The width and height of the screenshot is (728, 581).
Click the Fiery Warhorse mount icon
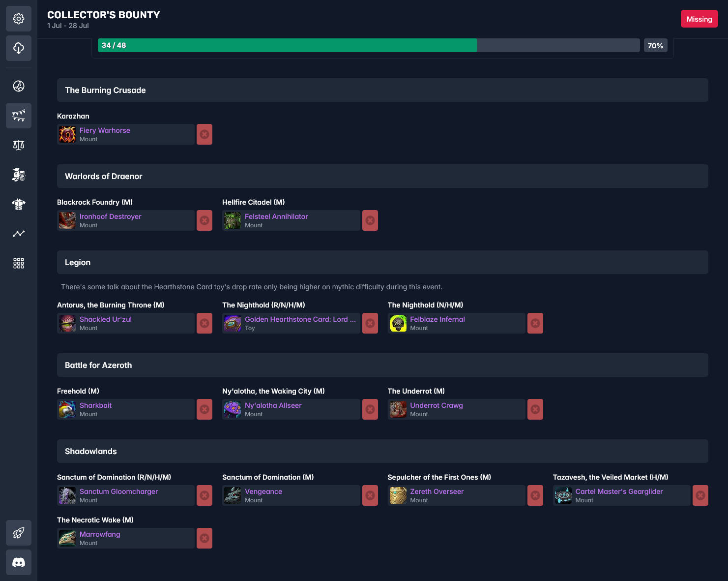pyautogui.click(x=67, y=134)
